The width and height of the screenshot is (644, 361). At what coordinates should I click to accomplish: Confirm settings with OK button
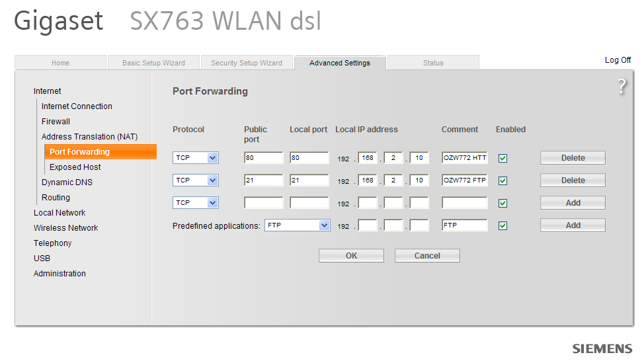point(351,255)
